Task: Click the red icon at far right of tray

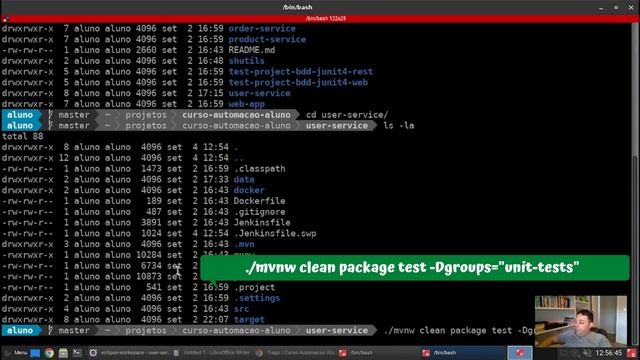Action: pyautogui.click(x=632, y=353)
